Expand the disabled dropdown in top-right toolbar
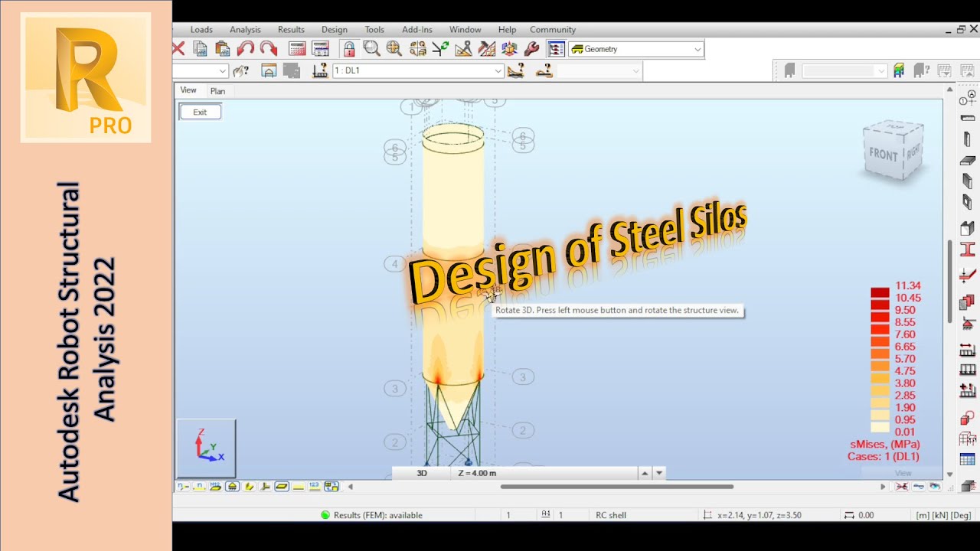Image resolution: width=980 pixels, height=551 pixels. click(x=844, y=70)
